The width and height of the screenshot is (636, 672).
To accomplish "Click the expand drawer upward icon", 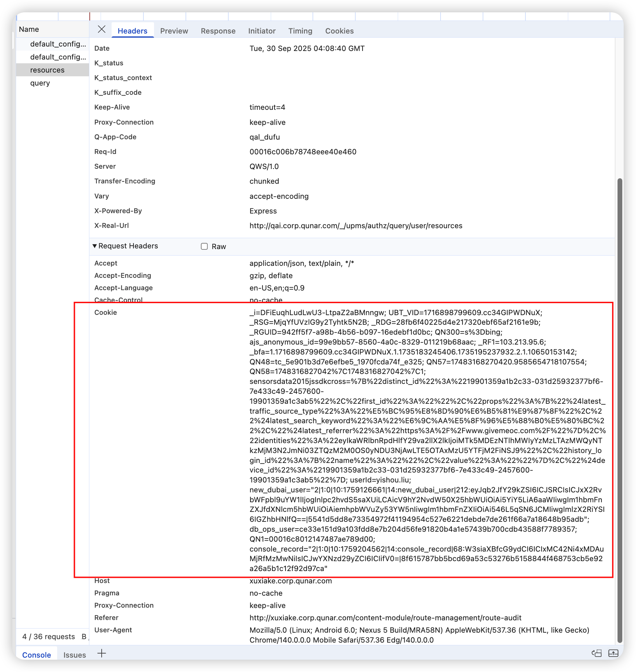I will 613,653.
